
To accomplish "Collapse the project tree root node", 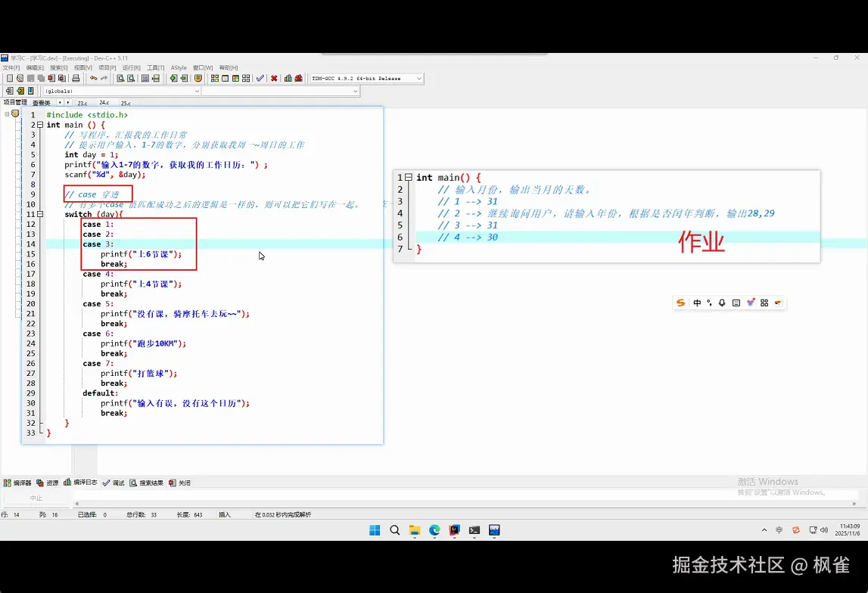I will coord(7,114).
